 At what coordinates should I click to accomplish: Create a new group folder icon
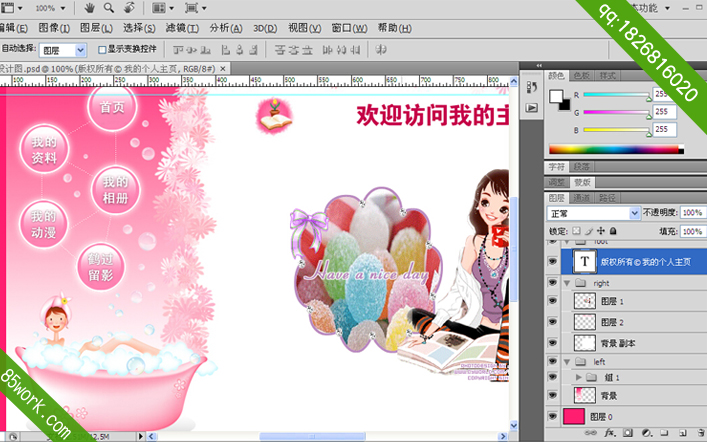tap(664, 433)
